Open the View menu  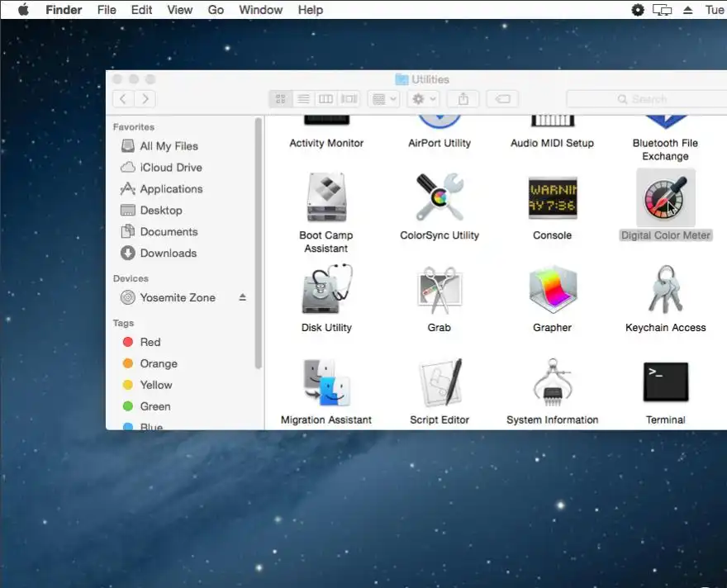pos(180,10)
